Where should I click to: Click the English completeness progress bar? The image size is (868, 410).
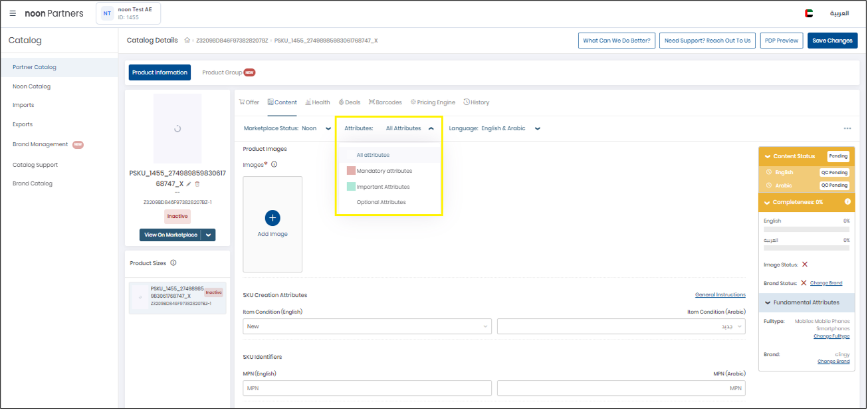[807, 229]
